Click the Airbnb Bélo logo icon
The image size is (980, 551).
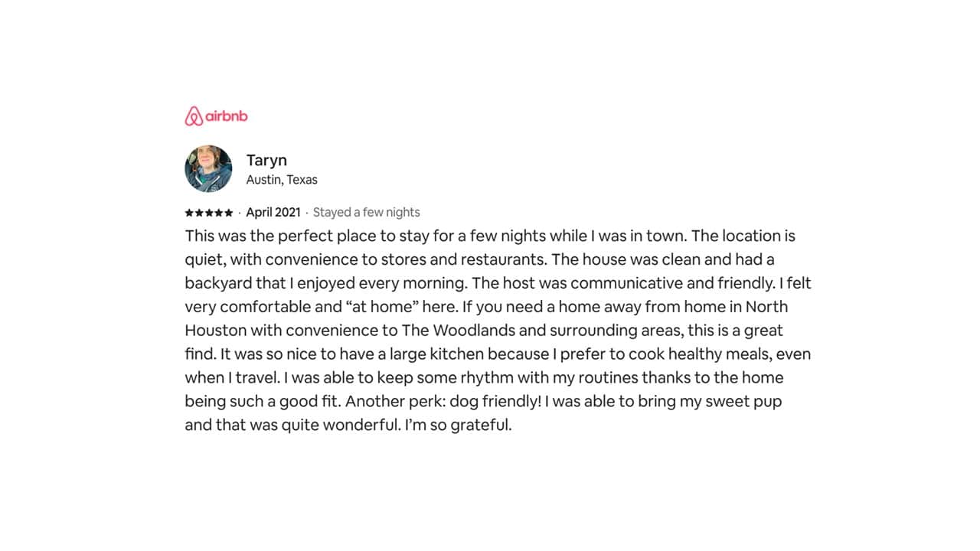(194, 116)
